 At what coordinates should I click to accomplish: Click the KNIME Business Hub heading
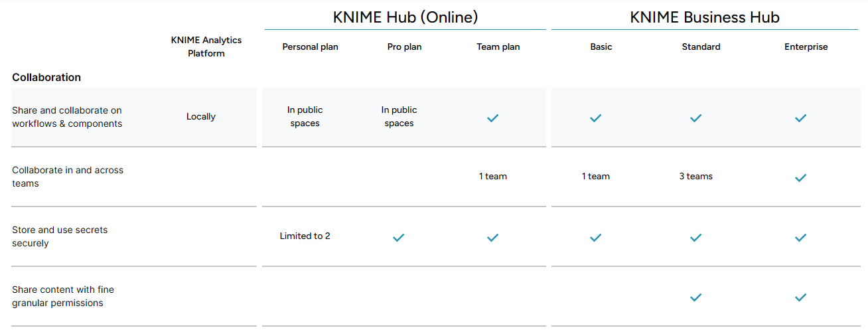(x=704, y=17)
